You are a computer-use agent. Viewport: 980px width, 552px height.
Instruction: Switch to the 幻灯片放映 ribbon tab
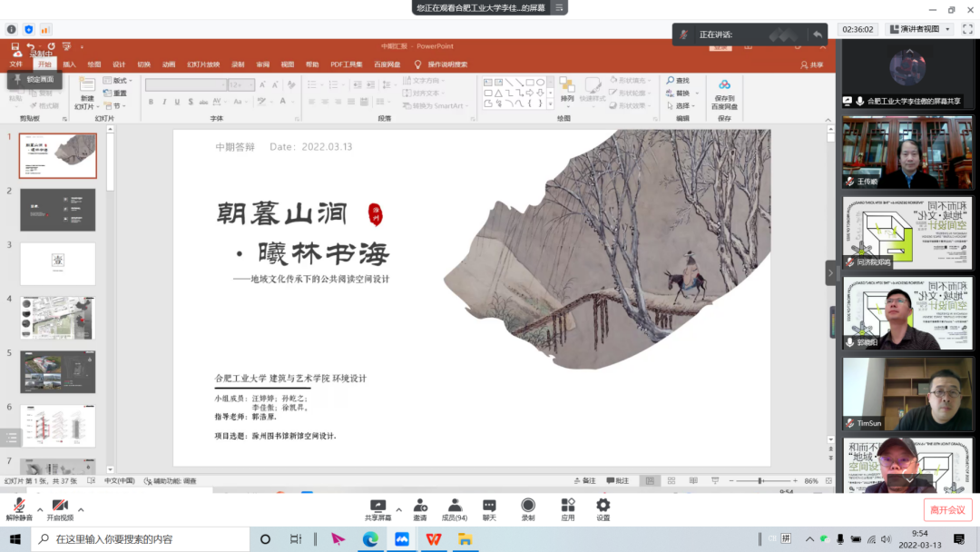coord(203,64)
